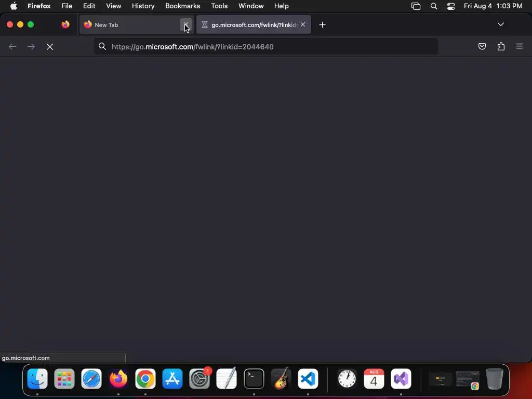The width and height of the screenshot is (532, 399).
Task: Launch Google Chrome from the Dock
Action: tap(145, 379)
